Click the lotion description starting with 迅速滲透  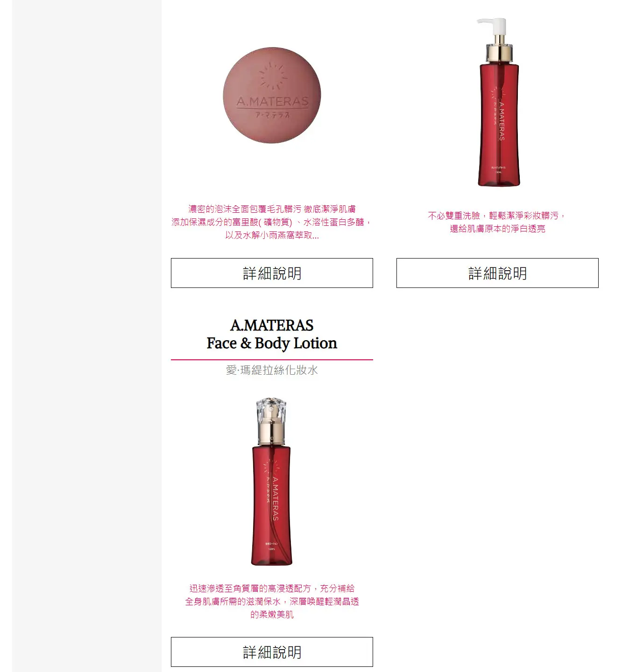272,602
